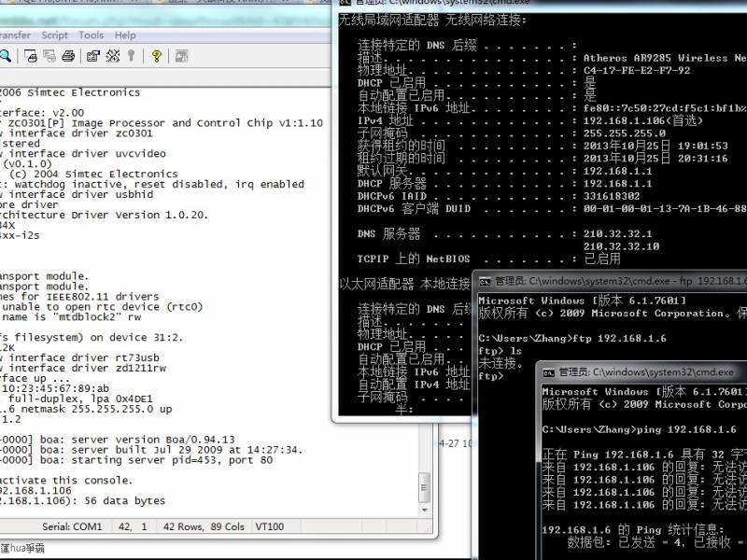
Task: Click the Serial: COM1 status bar field
Action: pos(72,526)
